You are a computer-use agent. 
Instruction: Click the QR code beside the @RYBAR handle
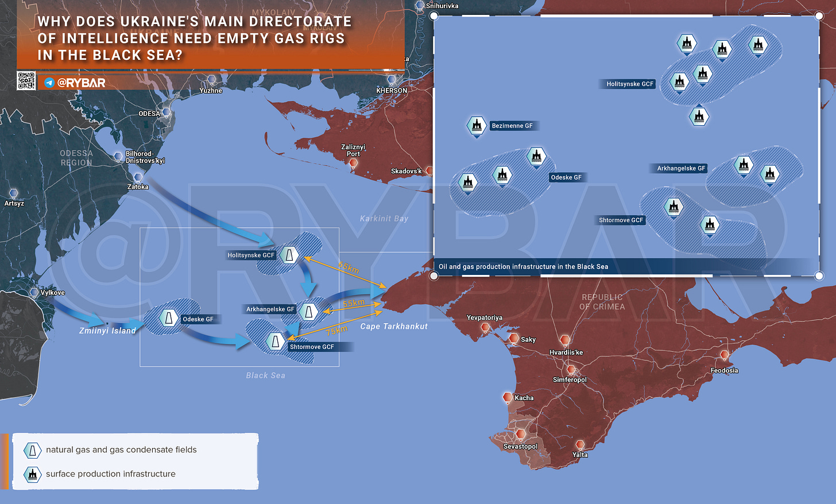[x=26, y=81]
